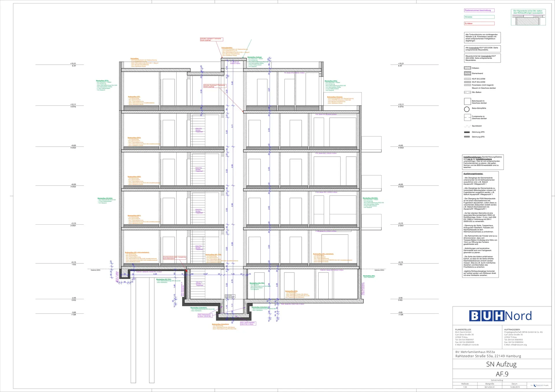This screenshot has width=555, height=392.
Task: Click the Roscom Projekt logo
Action: coord(539,385)
